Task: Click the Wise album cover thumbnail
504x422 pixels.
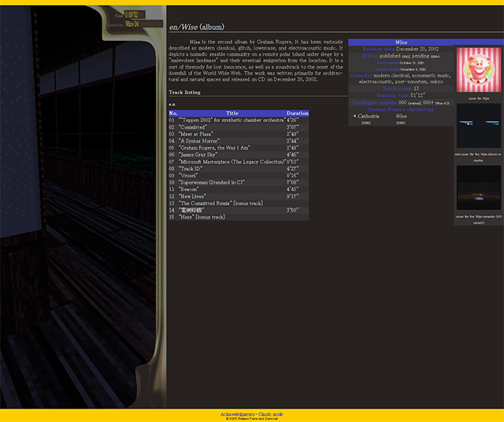Action: coord(479,69)
